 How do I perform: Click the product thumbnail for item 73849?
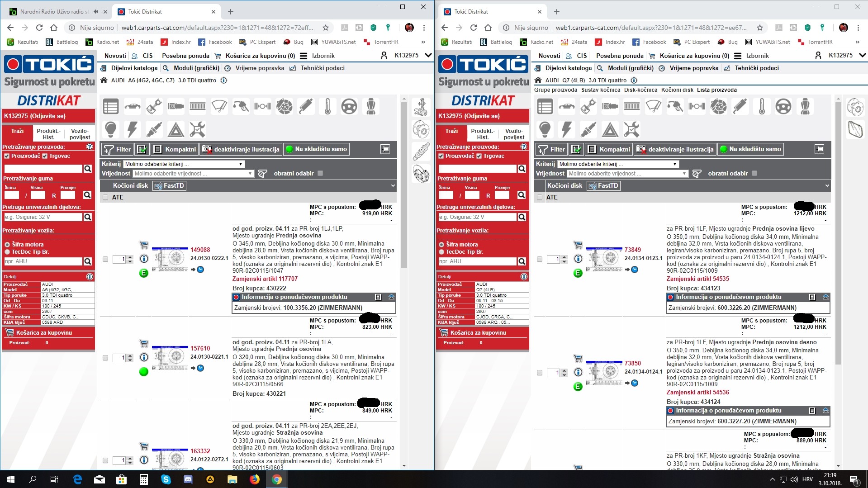tap(604, 259)
